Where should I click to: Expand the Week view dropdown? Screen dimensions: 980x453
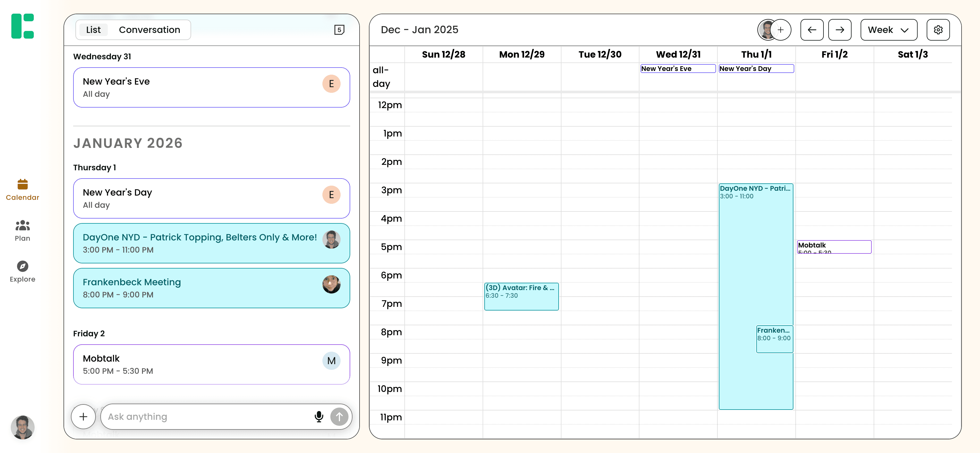[x=888, y=30]
